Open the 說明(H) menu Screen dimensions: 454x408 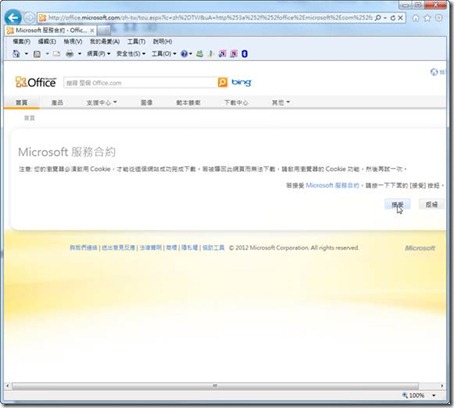[x=162, y=41]
